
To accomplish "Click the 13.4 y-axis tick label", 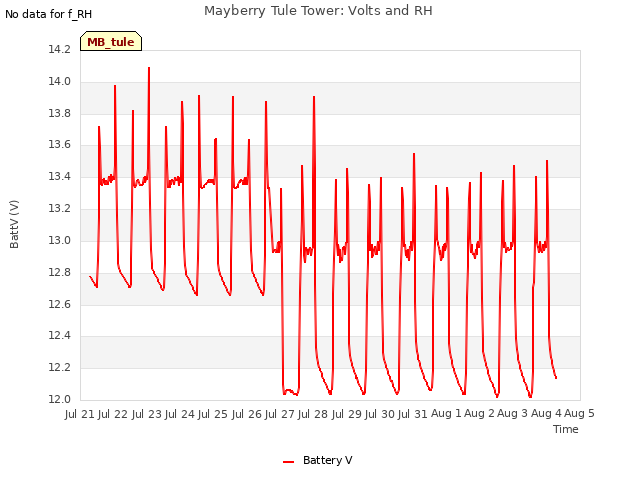I will point(59,176).
